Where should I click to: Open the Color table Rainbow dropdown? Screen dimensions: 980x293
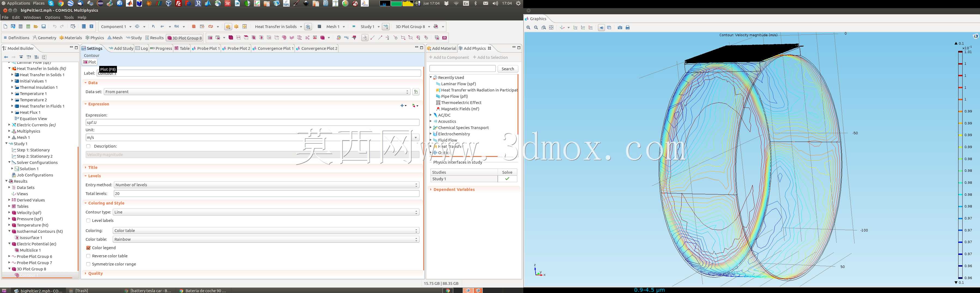[266, 239]
